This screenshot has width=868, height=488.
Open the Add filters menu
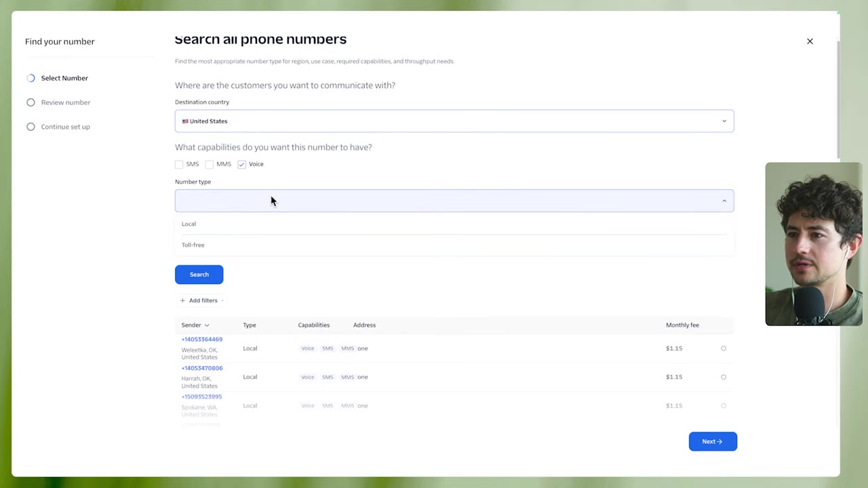(x=202, y=300)
